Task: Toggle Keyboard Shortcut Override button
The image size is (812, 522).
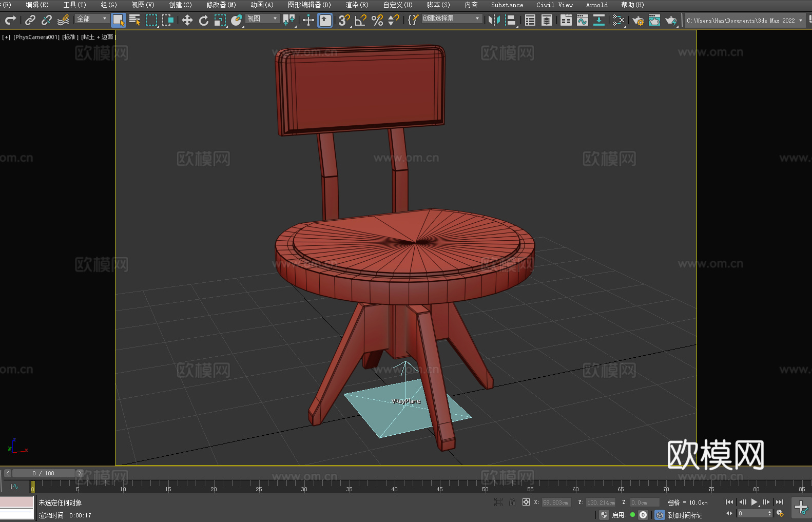Action: coord(325,20)
